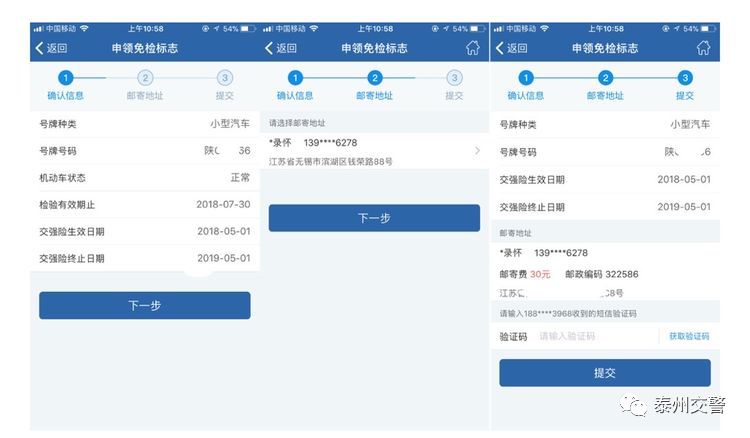Tap the 邮寄费 30元 text

(x=525, y=274)
